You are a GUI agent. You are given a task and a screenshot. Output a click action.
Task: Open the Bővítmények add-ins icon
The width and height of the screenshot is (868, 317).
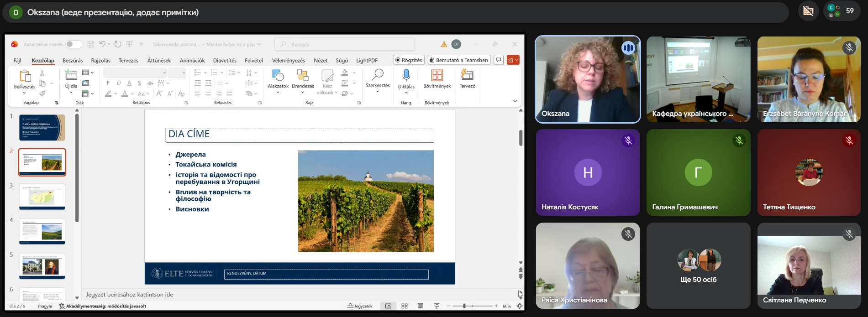pyautogui.click(x=437, y=75)
